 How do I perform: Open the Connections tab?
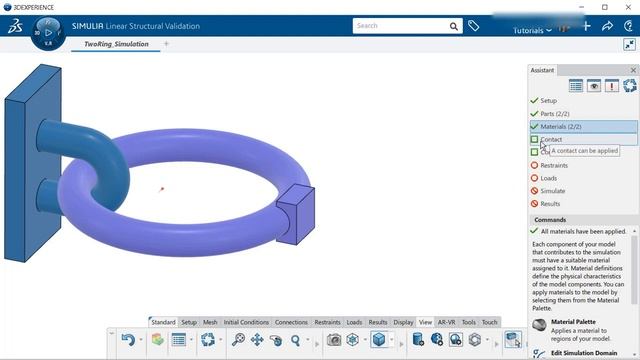coord(291,322)
